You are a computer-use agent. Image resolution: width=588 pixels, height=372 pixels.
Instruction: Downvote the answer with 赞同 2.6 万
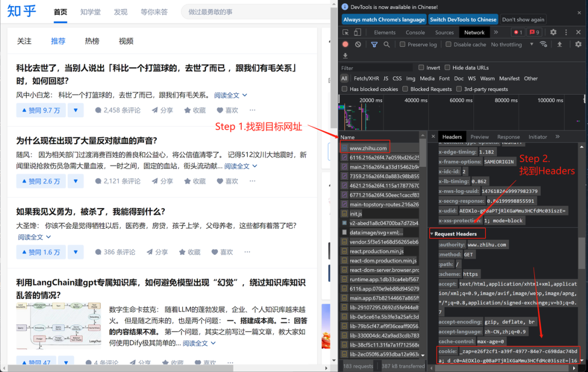(76, 181)
